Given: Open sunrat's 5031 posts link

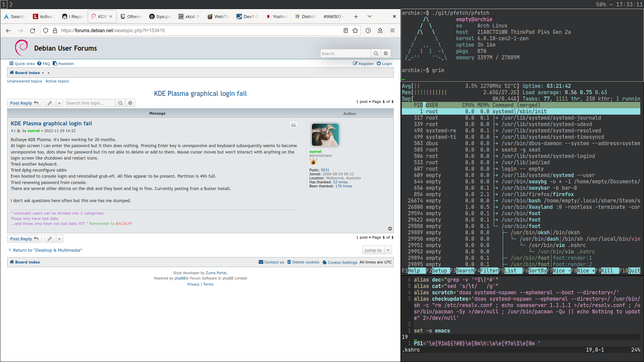Looking at the screenshot, I should click(x=325, y=170).
